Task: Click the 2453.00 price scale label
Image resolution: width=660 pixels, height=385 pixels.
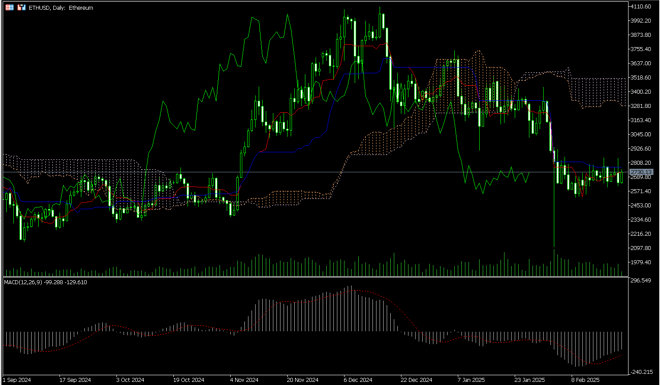Action: (x=641, y=205)
